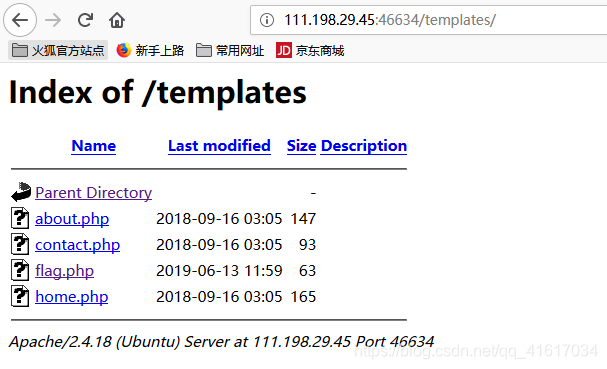Click the file icon beside about.php
Image resolution: width=607 pixels, height=369 pixels.
point(20,218)
